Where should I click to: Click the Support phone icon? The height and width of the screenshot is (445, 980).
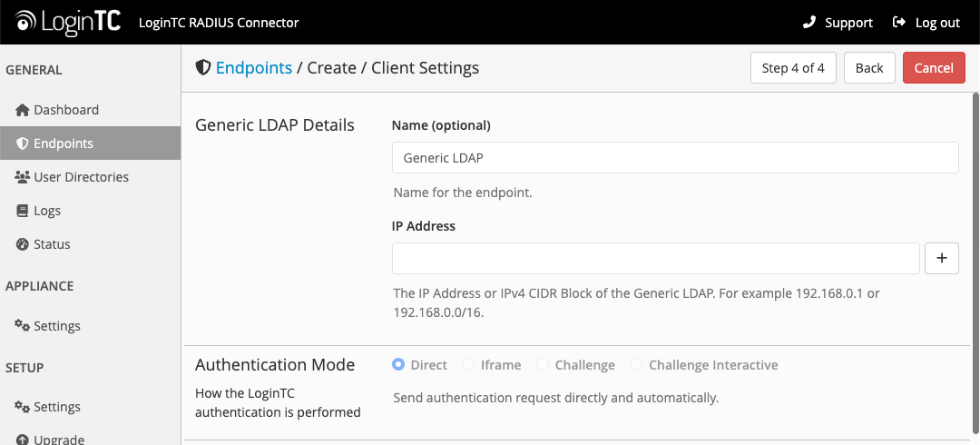tap(809, 23)
